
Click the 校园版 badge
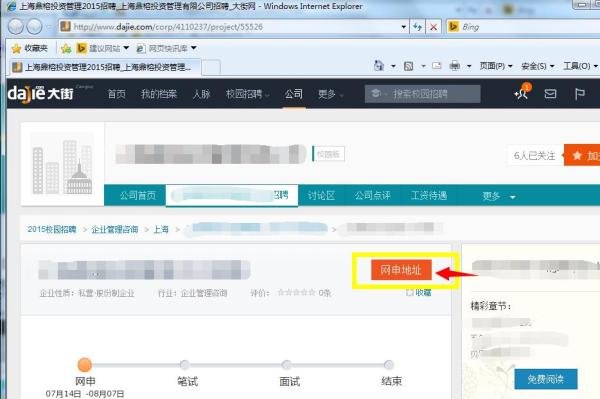329,154
